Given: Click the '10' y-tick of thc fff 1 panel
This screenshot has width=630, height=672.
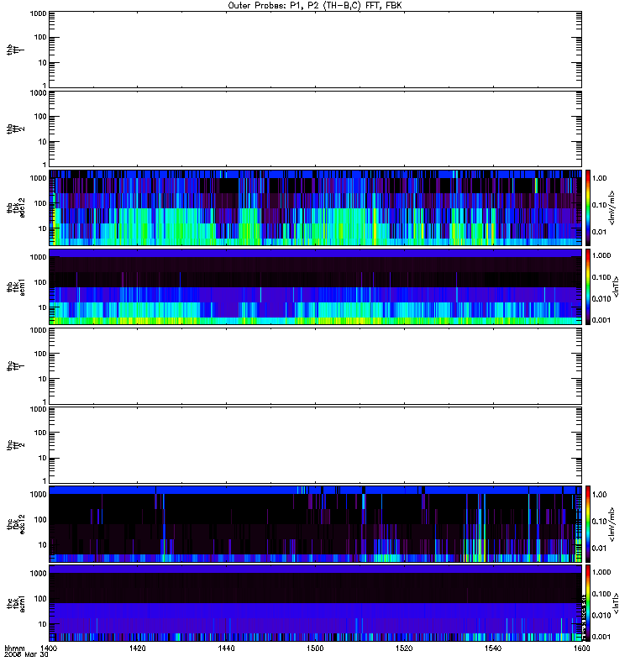Looking at the screenshot, I should tap(43, 380).
